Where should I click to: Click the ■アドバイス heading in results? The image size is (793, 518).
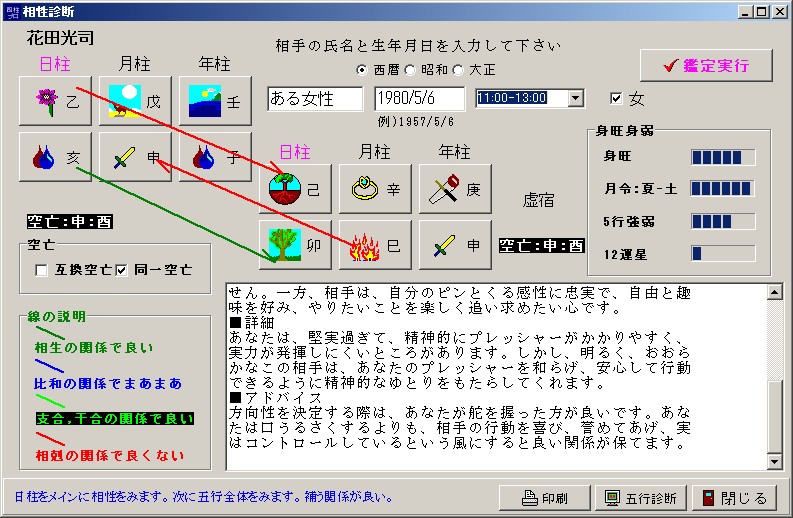click(276, 398)
